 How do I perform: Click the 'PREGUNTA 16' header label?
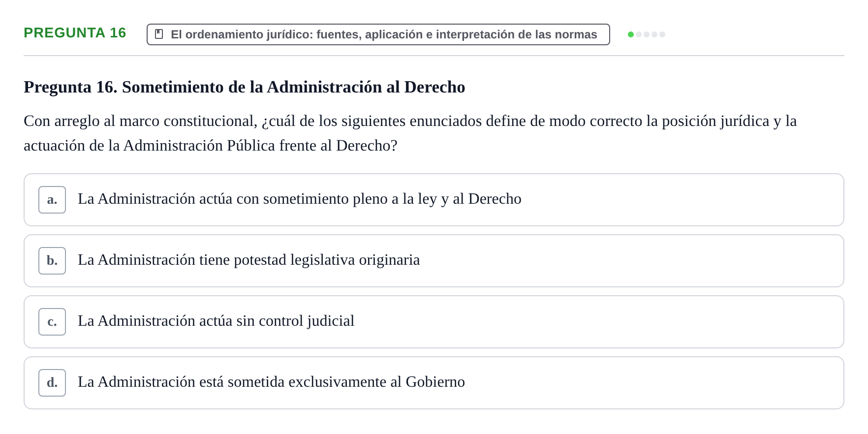point(75,33)
